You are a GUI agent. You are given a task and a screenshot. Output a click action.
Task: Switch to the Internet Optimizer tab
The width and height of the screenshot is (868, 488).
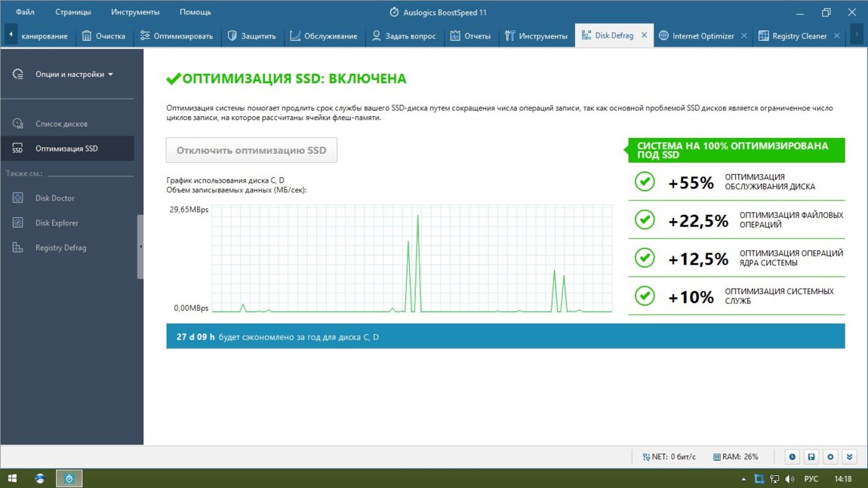(x=702, y=35)
